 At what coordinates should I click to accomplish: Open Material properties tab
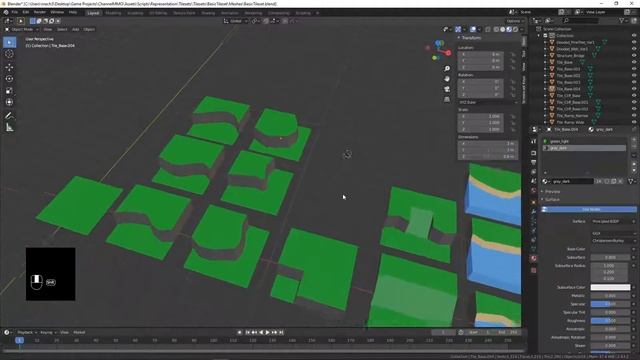(533, 258)
